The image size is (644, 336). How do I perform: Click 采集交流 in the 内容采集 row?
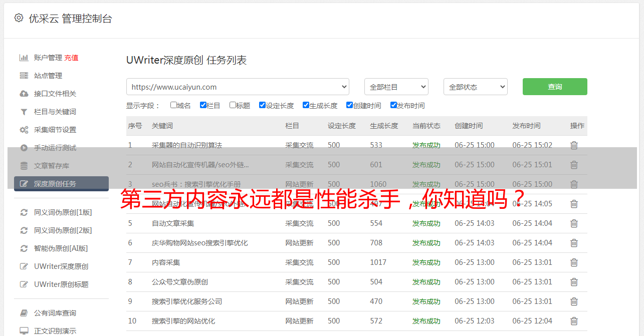[x=300, y=262]
